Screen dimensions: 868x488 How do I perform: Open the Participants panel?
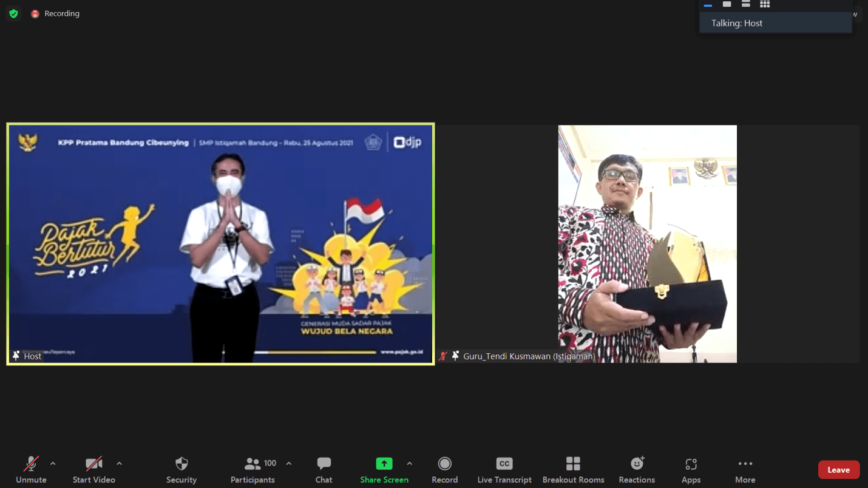[x=253, y=469]
